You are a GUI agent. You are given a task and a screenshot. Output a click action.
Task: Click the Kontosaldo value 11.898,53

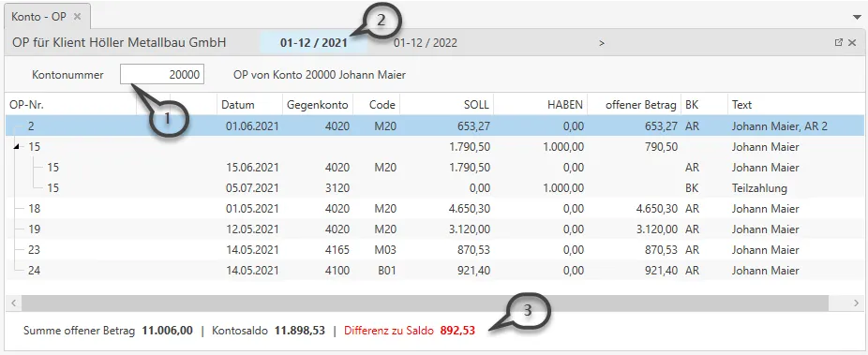(x=299, y=331)
